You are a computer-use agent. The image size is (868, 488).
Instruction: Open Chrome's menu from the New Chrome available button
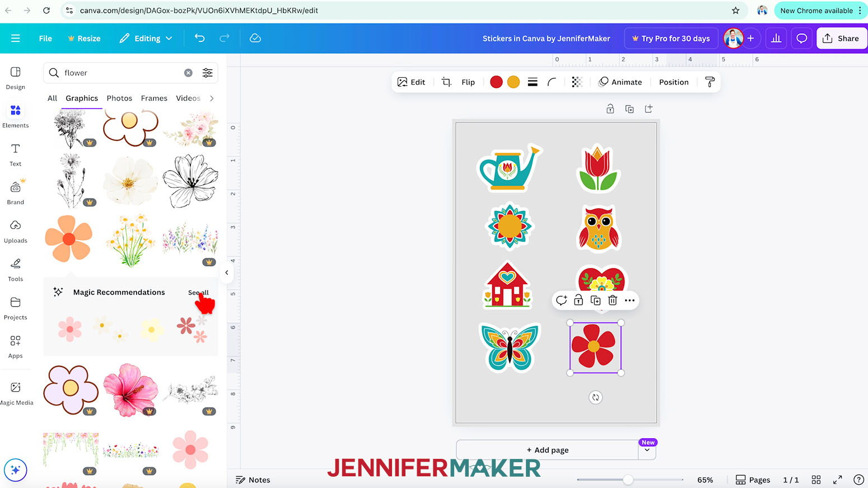point(821,11)
